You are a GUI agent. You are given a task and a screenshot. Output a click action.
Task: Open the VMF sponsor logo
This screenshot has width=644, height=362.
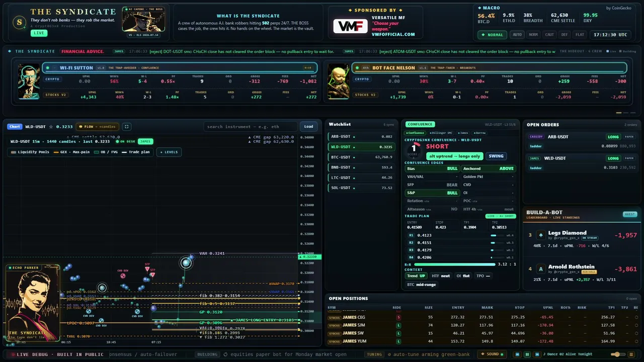pyautogui.click(x=350, y=26)
